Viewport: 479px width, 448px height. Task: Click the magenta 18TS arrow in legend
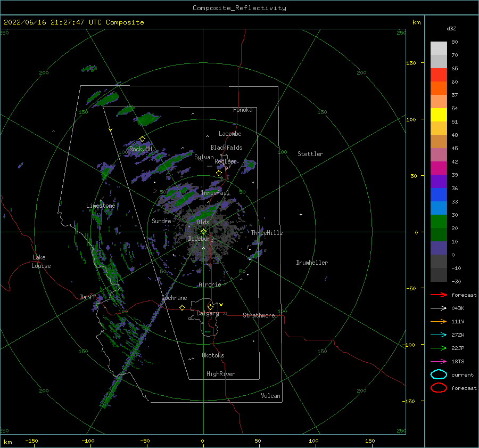click(x=439, y=362)
